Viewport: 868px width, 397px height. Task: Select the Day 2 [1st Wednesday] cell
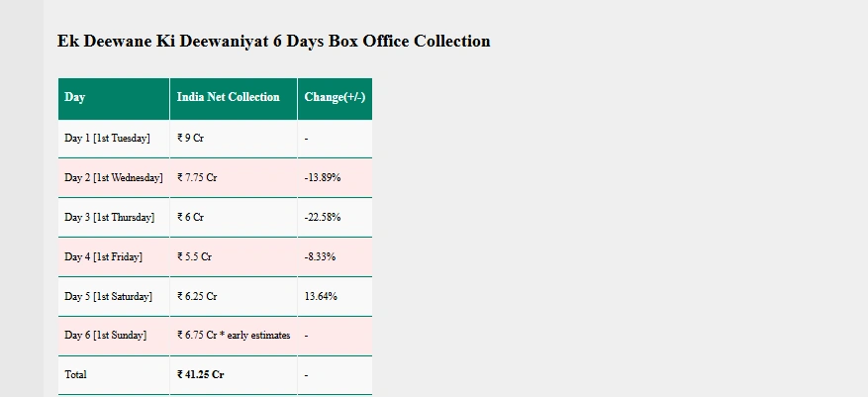pyautogui.click(x=113, y=178)
